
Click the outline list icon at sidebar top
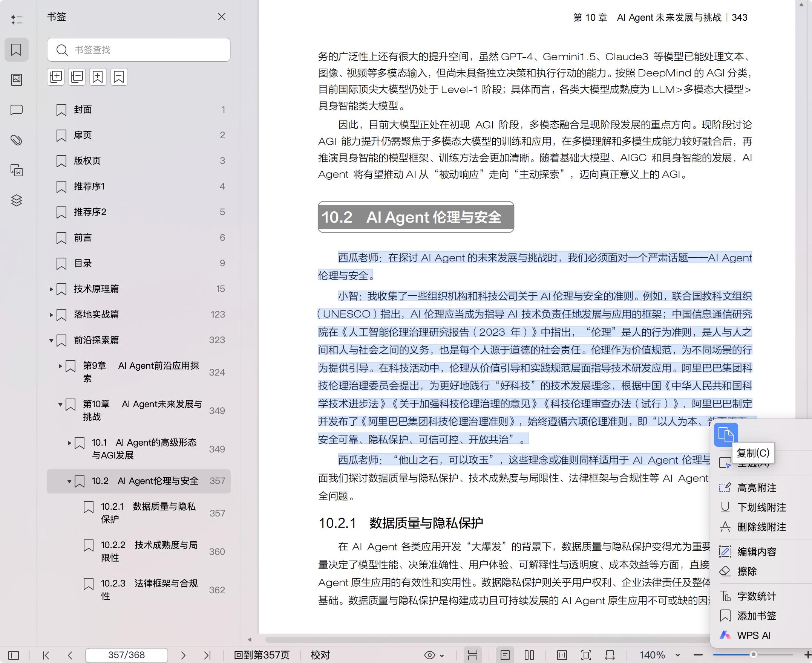(17, 20)
